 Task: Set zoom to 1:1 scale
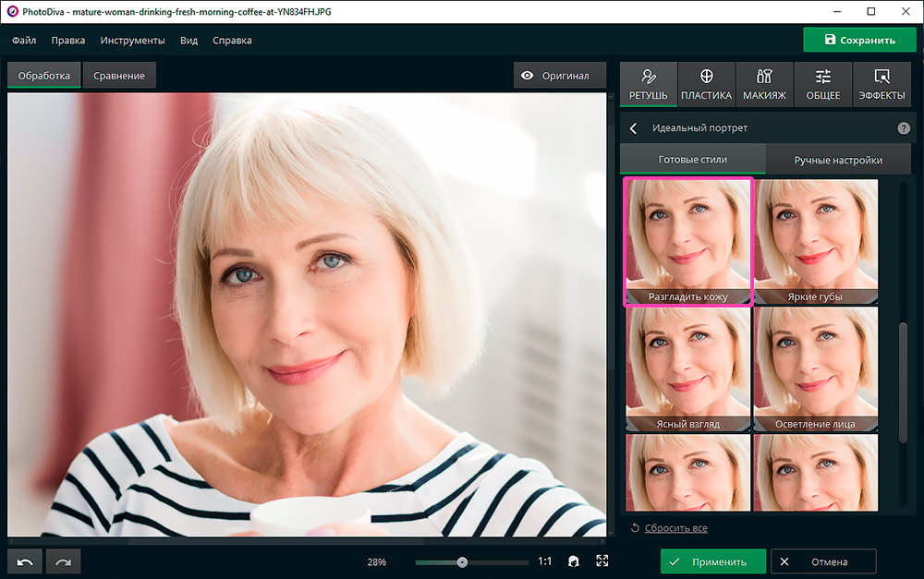point(545,561)
